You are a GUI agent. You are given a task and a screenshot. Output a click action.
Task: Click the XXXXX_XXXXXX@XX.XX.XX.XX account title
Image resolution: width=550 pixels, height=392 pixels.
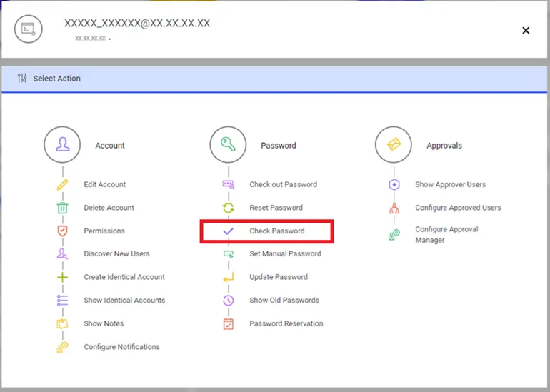137,23
